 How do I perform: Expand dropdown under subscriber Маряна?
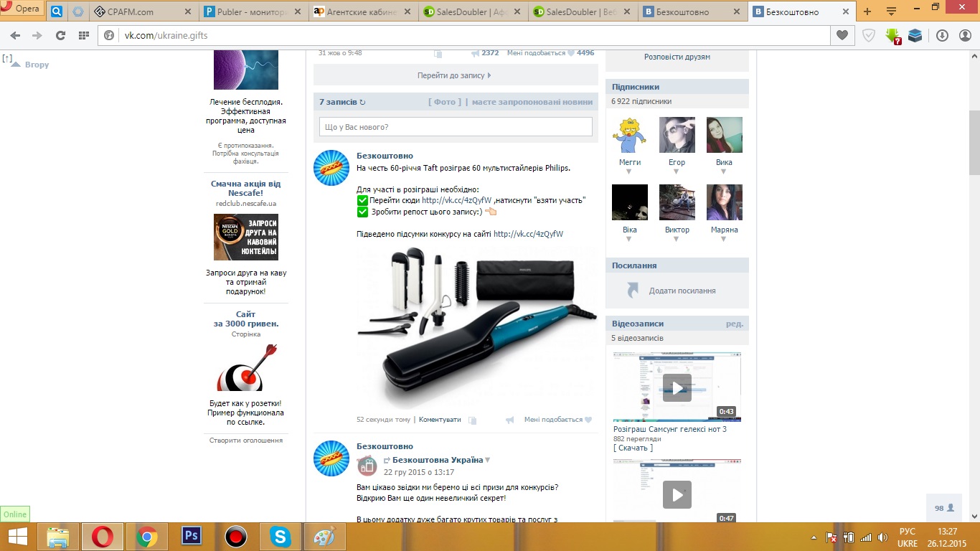[x=724, y=239]
